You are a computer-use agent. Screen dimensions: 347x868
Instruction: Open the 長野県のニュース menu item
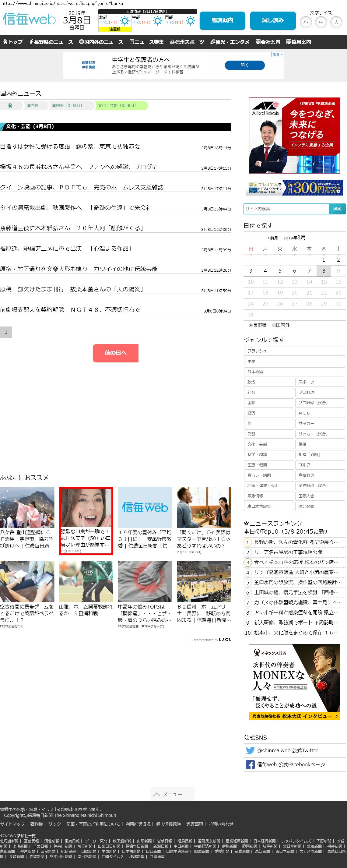click(x=51, y=42)
